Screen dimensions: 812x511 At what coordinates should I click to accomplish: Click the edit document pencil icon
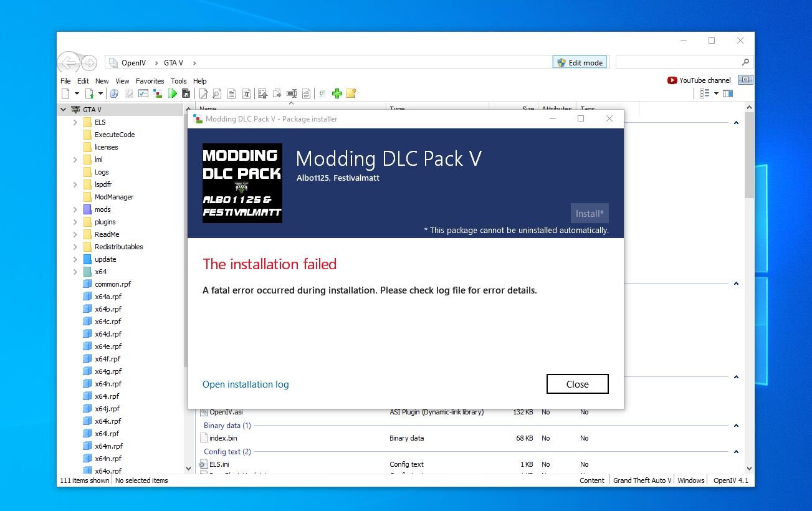[x=203, y=93]
